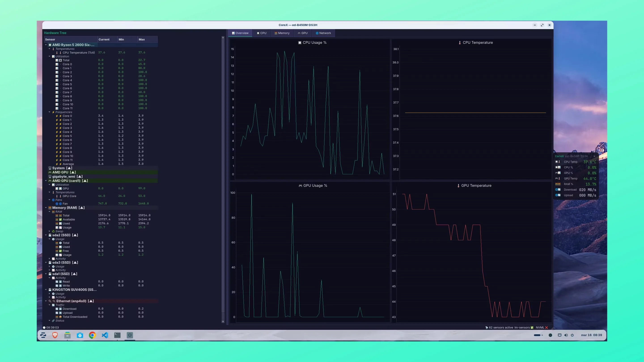The height and width of the screenshot is (362, 644).
Task: Click the power icon in system tray
Action: click(572, 335)
